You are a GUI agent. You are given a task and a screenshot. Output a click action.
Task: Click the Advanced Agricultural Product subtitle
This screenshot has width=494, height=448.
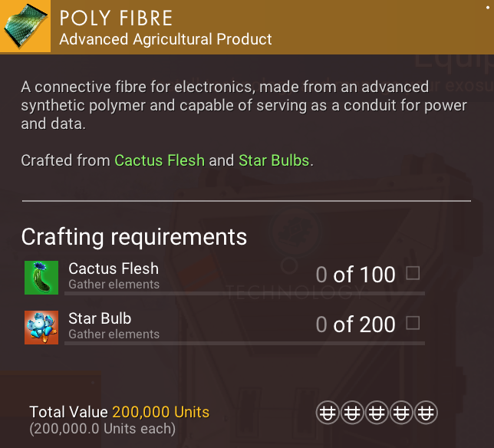pos(166,39)
